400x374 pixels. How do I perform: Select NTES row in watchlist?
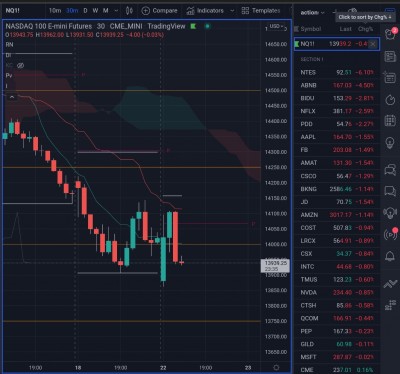tap(337, 72)
